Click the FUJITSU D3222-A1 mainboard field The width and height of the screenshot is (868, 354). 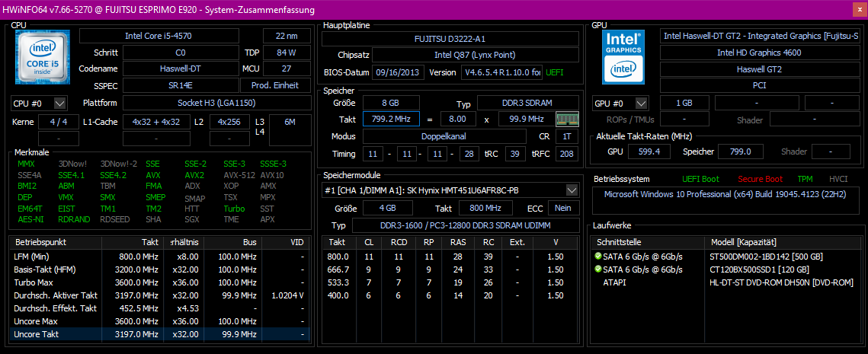pos(450,39)
